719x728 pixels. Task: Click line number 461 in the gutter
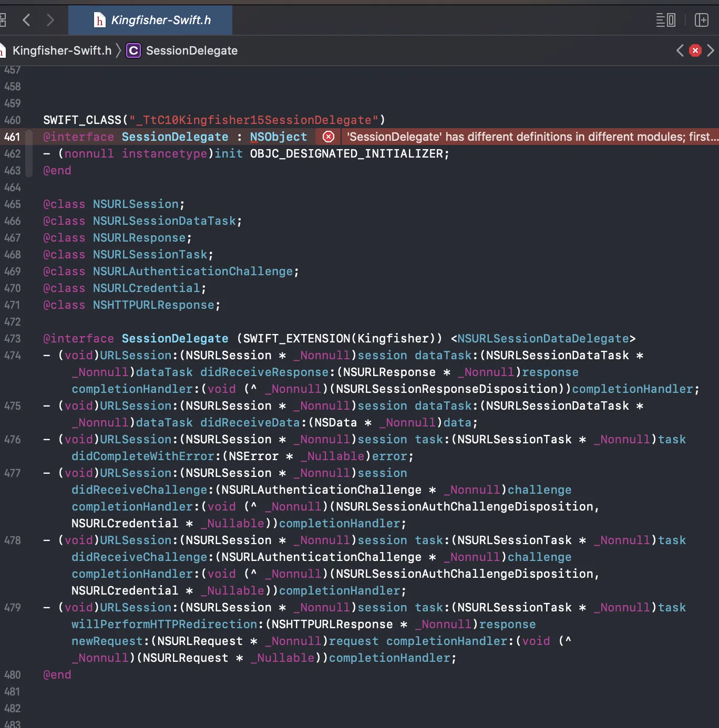click(12, 137)
